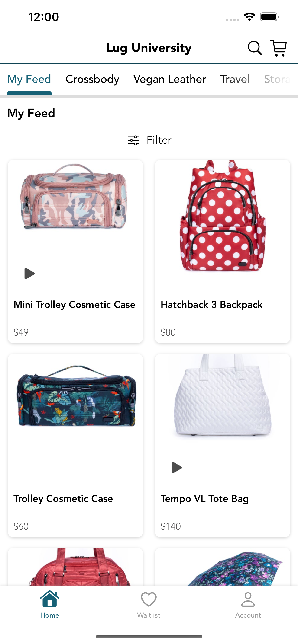The height and width of the screenshot is (644, 298).
Task: Open the Waitlist heart icon
Action: pyautogui.click(x=149, y=599)
